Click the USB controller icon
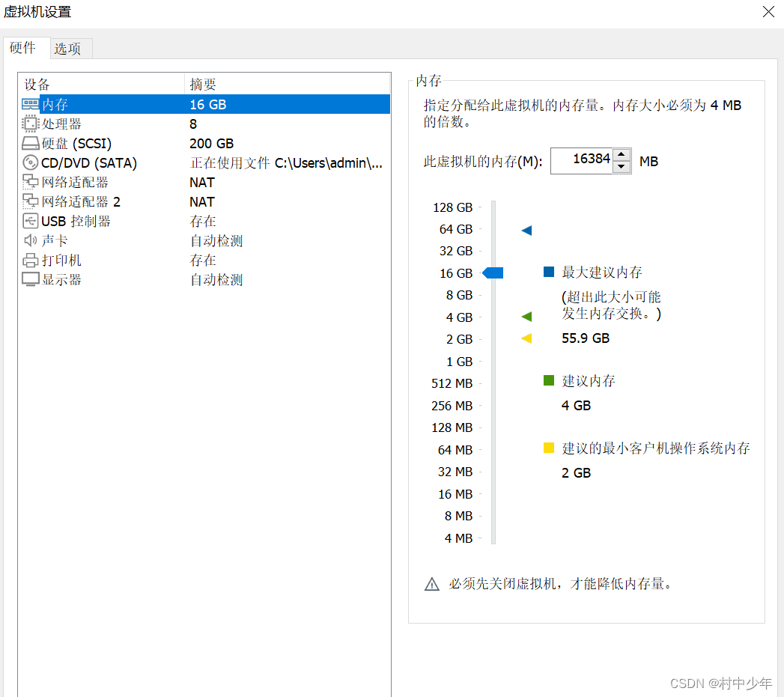This screenshot has height=697, width=784. point(30,221)
